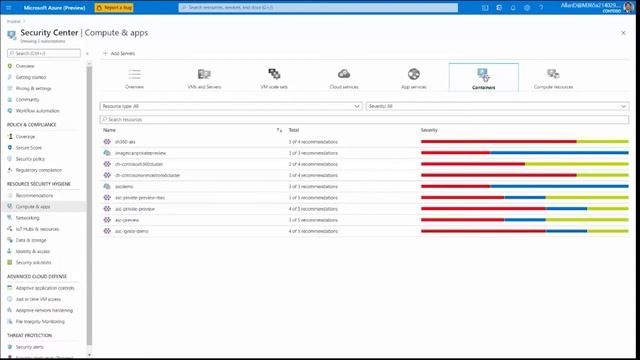Switch to the VMs and Servers tab
Screen dimensions: 640x360
coord(204,78)
